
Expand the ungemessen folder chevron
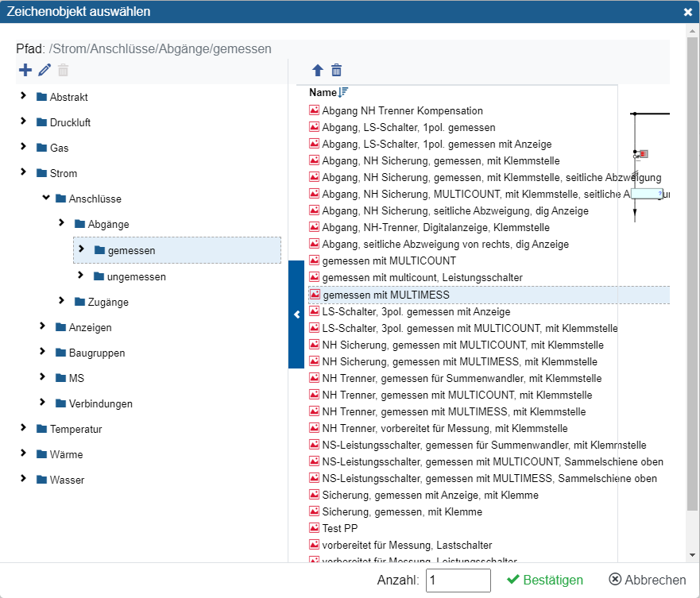(x=80, y=276)
